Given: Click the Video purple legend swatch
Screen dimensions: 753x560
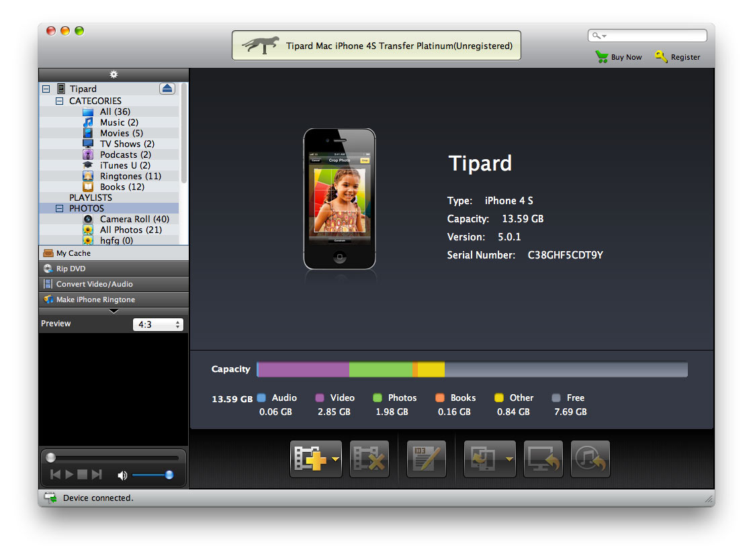Looking at the screenshot, I should 319,398.
